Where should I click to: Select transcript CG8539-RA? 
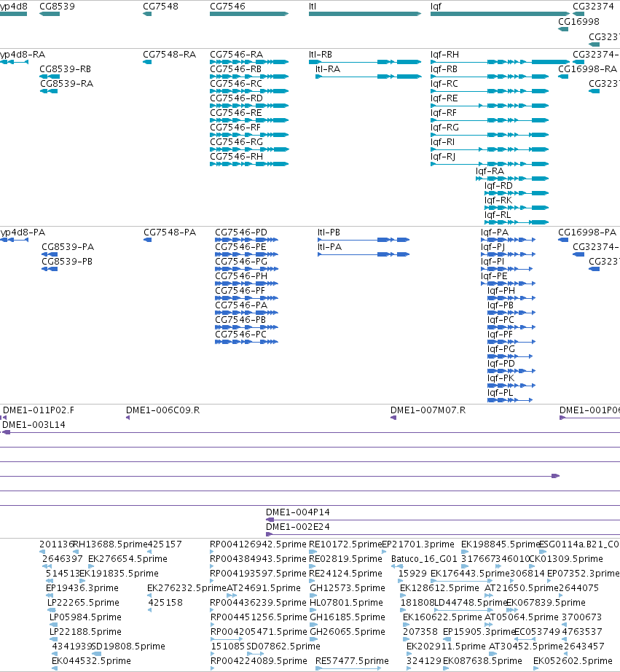coord(66,84)
